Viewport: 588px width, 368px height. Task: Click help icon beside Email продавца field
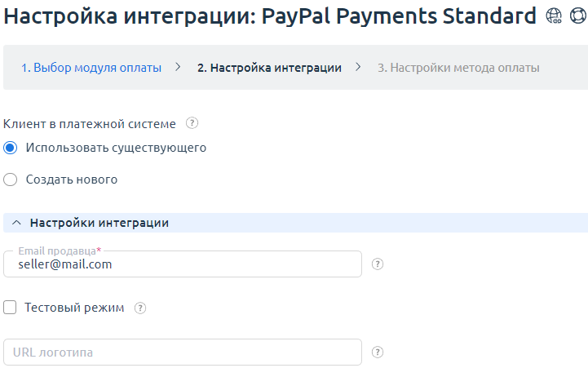[x=378, y=264]
